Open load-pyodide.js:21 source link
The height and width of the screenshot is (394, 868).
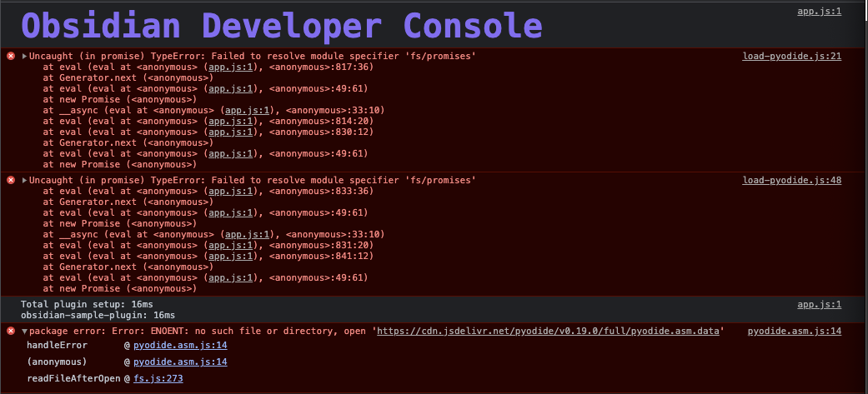791,56
